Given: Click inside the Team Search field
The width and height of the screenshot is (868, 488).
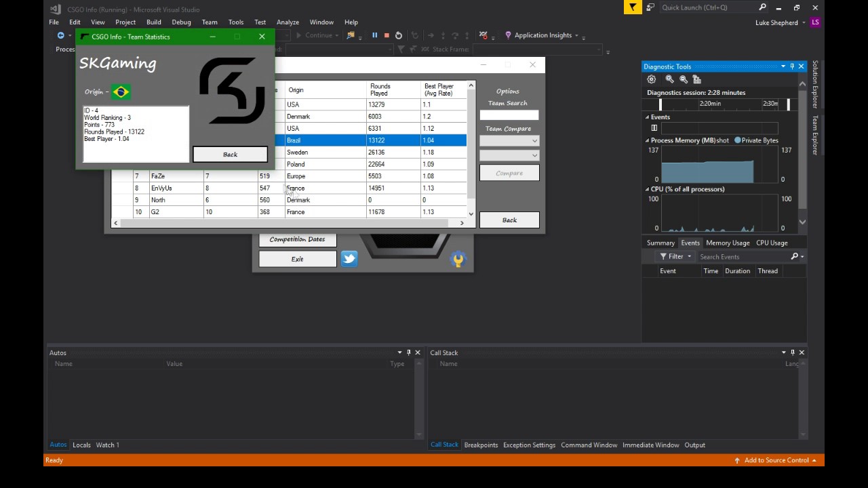Looking at the screenshot, I should tap(509, 115).
